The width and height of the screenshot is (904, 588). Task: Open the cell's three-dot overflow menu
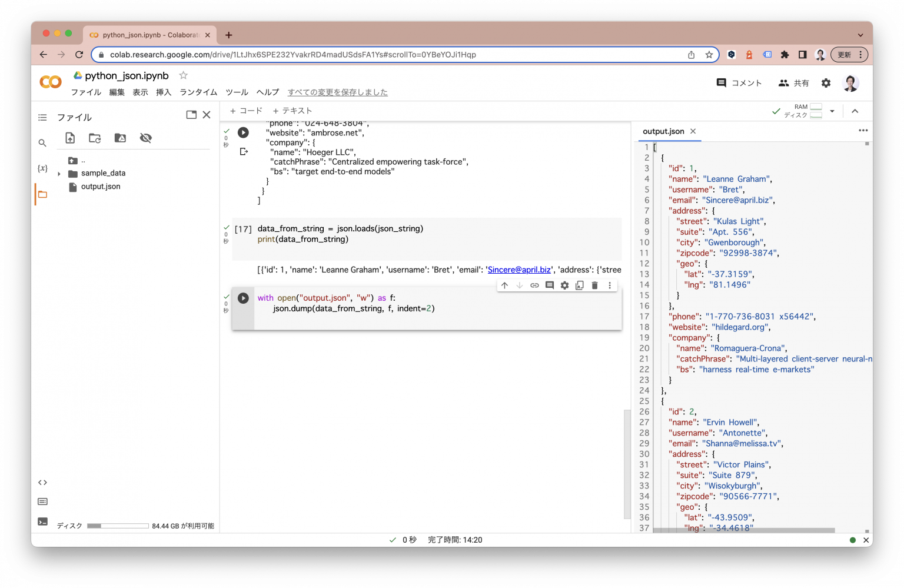610,285
